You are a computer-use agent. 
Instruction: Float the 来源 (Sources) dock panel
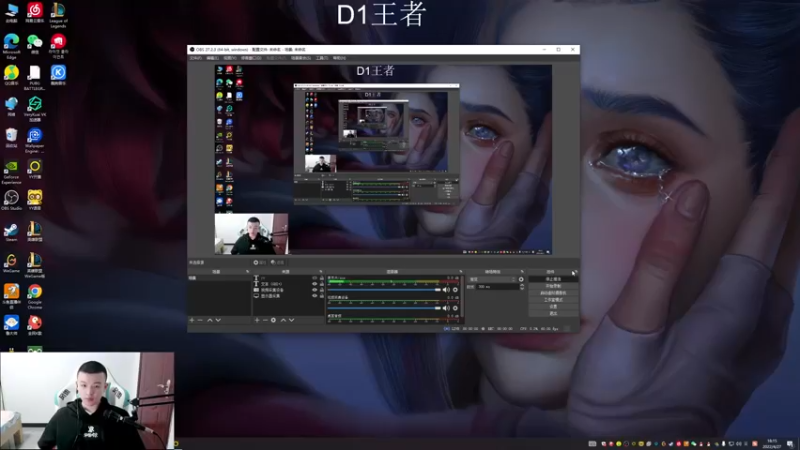click(x=320, y=271)
